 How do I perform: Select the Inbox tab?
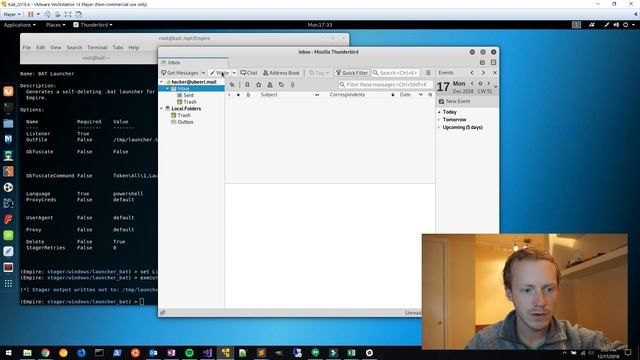tap(193, 62)
